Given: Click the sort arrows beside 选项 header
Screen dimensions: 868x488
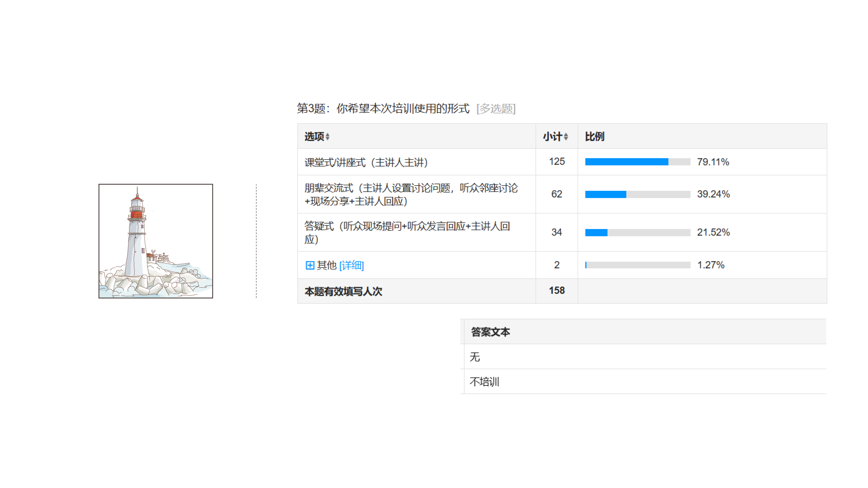Looking at the screenshot, I should (327, 136).
